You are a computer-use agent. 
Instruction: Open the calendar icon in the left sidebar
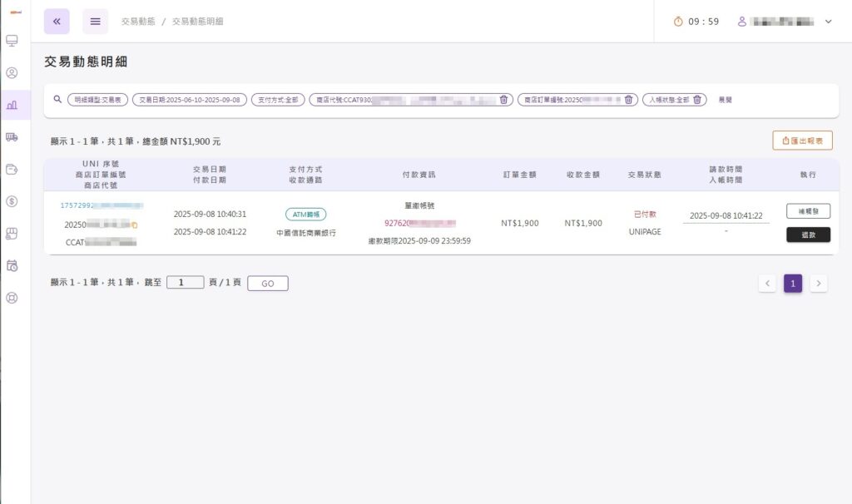tap(11, 264)
